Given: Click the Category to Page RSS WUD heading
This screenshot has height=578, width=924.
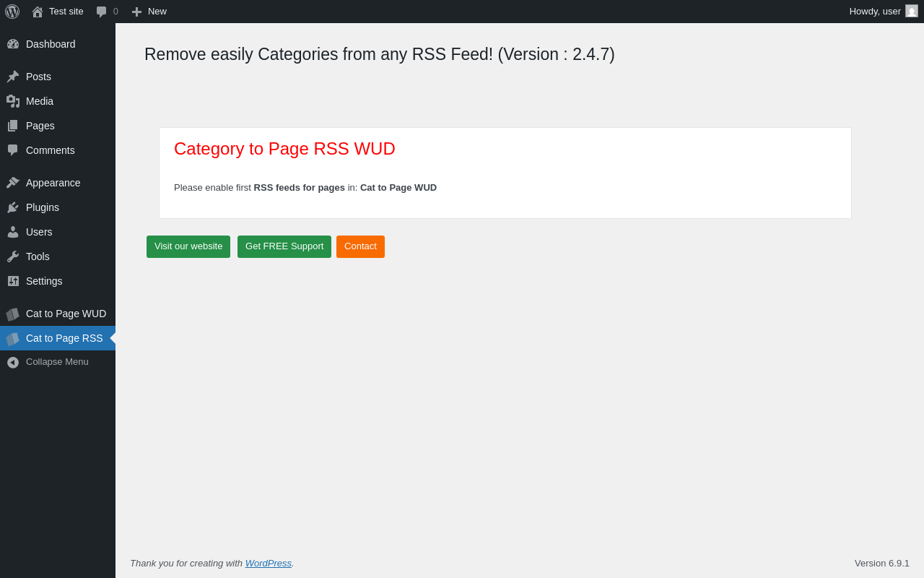Looking at the screenshot, I should tap(284, 149).
